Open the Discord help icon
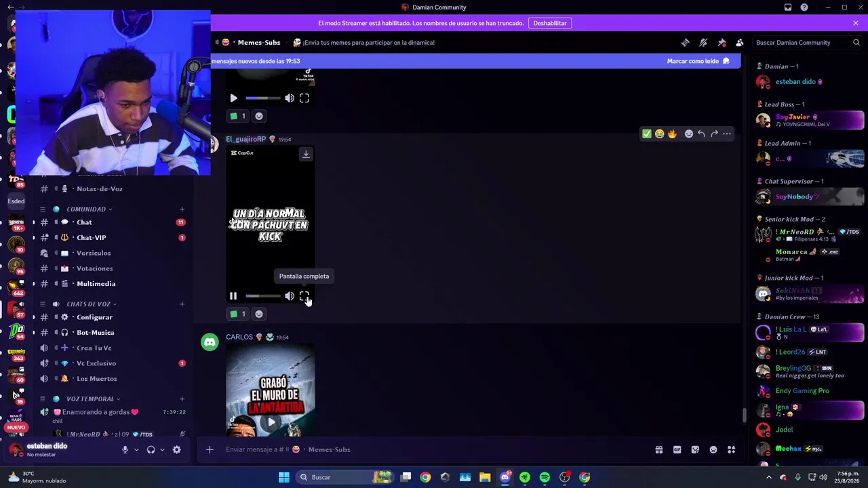Viewport: 868px width, 488px height. click(804, 7)
